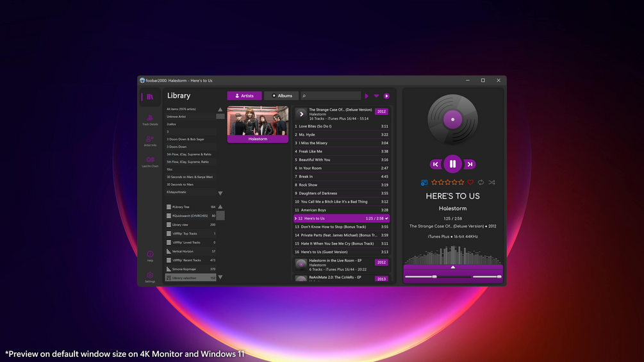
Task: Open the #Quicksearch [CHVRCHES] playlist
Action: coord(190,216)
